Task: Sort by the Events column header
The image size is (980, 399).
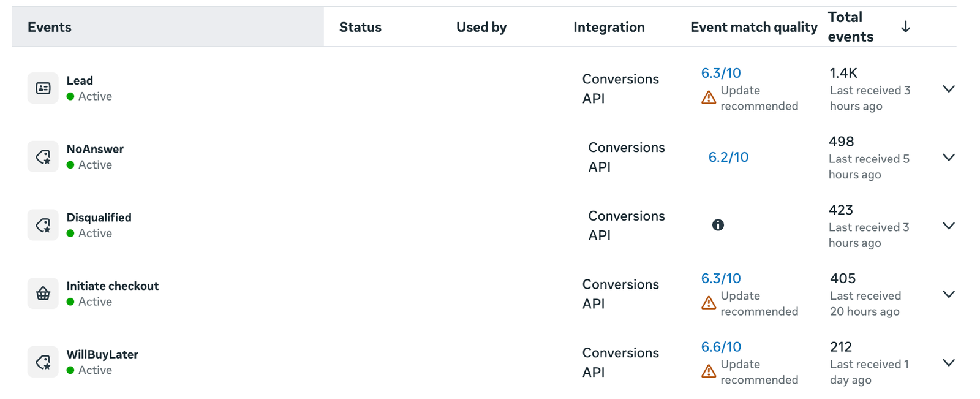Action: click(50, 27)
